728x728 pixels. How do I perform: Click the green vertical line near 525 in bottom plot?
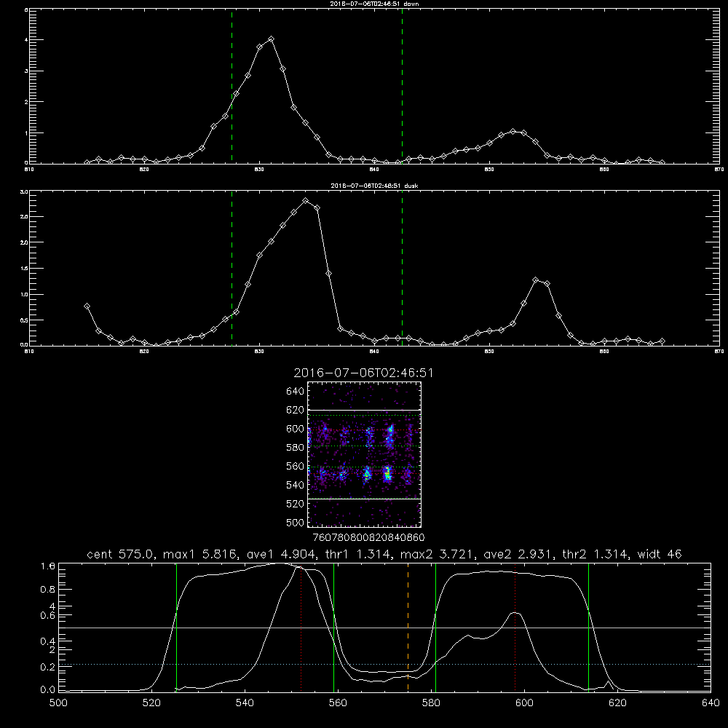point(176,627)
